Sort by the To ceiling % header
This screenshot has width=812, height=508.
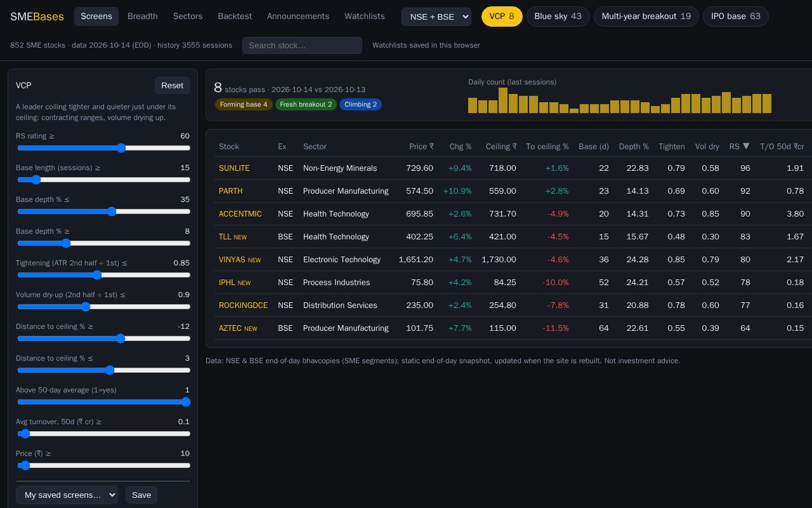click(x=547, y=147)
